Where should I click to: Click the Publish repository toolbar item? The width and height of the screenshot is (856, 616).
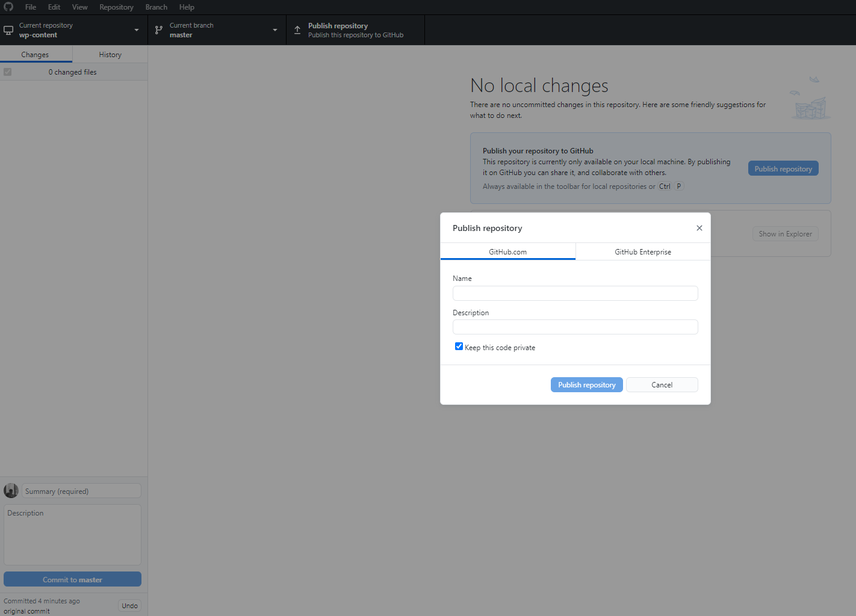click(x=356, y=30)
